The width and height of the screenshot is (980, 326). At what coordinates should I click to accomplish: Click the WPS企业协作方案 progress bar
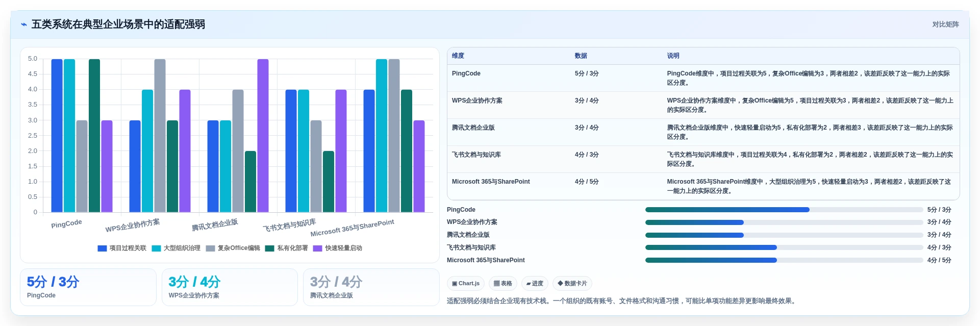[784, 223]
